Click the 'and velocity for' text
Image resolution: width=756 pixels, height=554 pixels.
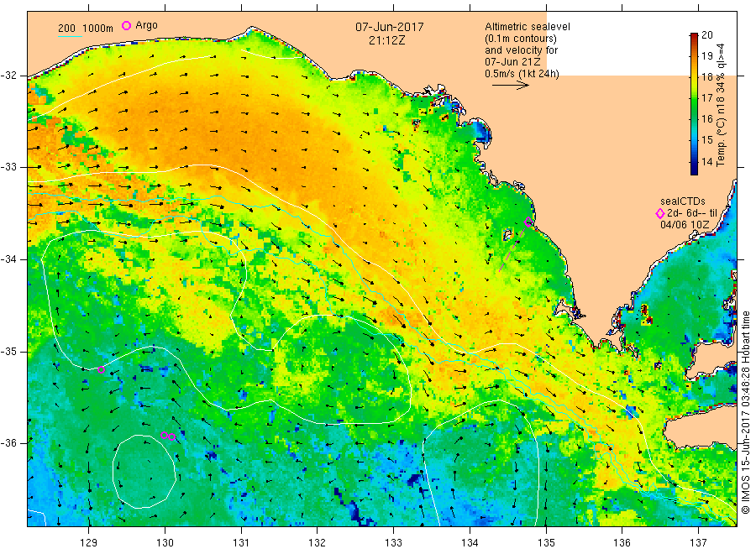pos(521,50)
